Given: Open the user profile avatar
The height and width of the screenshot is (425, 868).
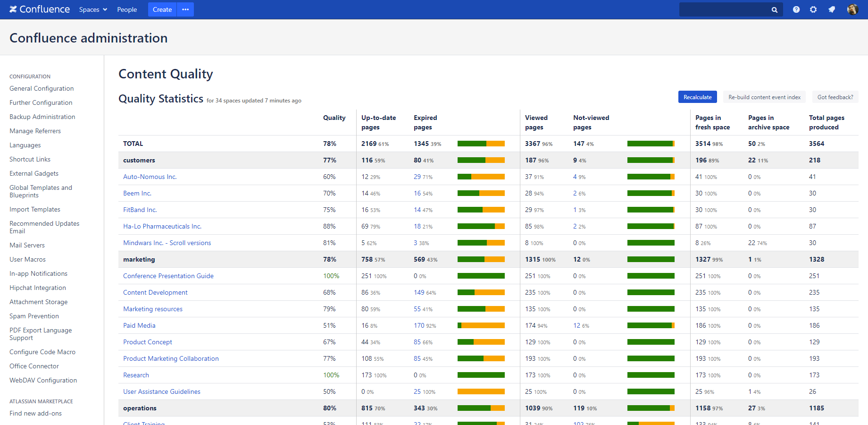Looking at the screenshot, I should pos(852,9).
